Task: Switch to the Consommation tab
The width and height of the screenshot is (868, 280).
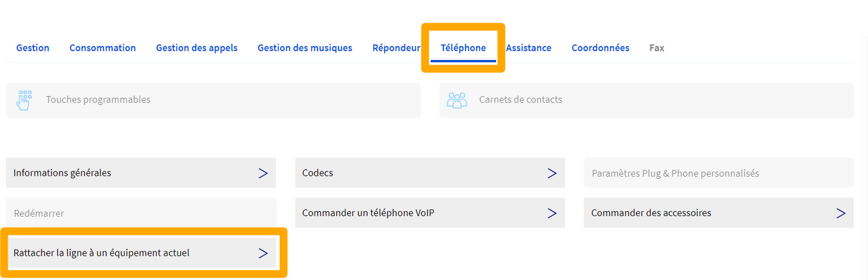Action: pyautogui.click(x=102, y=48)
